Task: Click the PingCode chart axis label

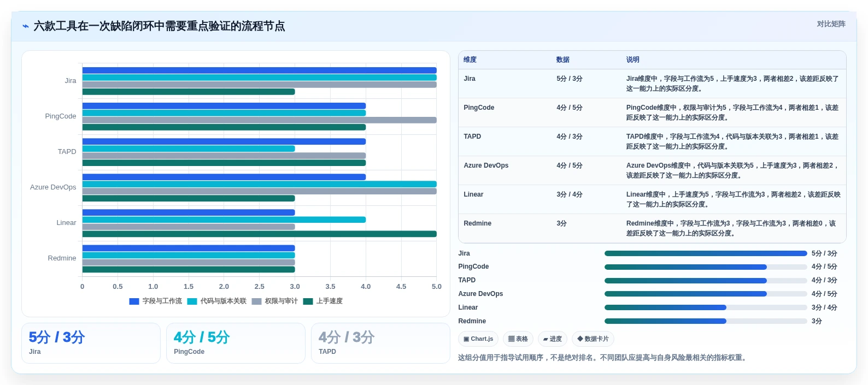Action: pyautogui.click(x=61, y=116)
